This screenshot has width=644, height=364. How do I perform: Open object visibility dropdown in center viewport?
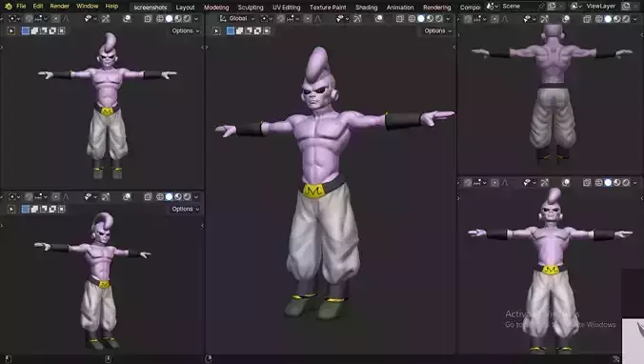click(x=342, y=18)
